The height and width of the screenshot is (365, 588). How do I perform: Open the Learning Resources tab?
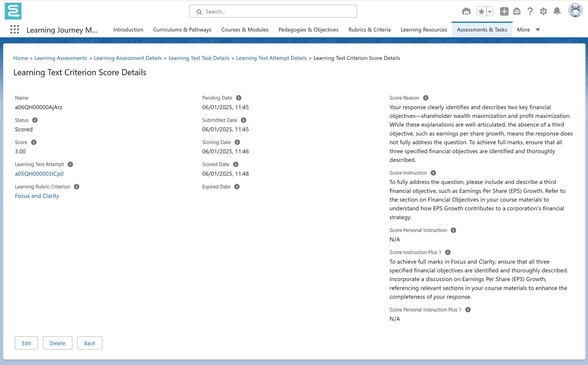[x=424, y=30]
